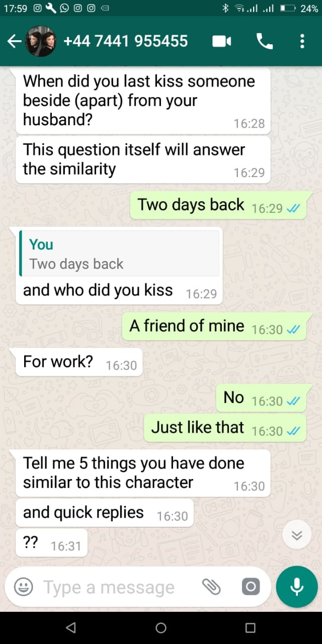This screenshot has width=322, height=644.
Task: Start a video call with contact
Action: coord(222,41)
